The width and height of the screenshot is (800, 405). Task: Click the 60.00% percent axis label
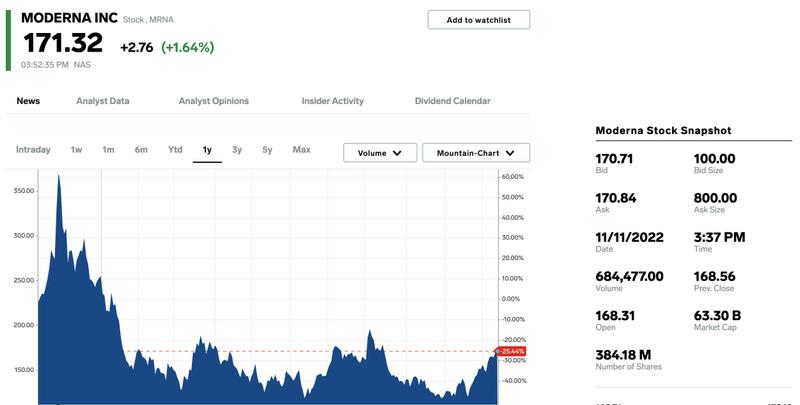pos(512,176)
